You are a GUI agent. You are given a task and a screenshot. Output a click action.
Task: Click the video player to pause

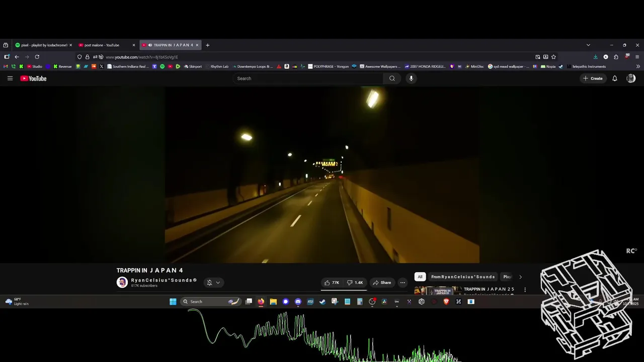pyautogui.click(x=322, y=174)
